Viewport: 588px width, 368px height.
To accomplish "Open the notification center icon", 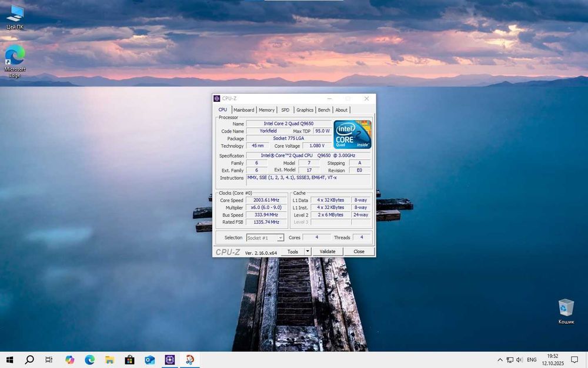I will click(x=574, y=360).
